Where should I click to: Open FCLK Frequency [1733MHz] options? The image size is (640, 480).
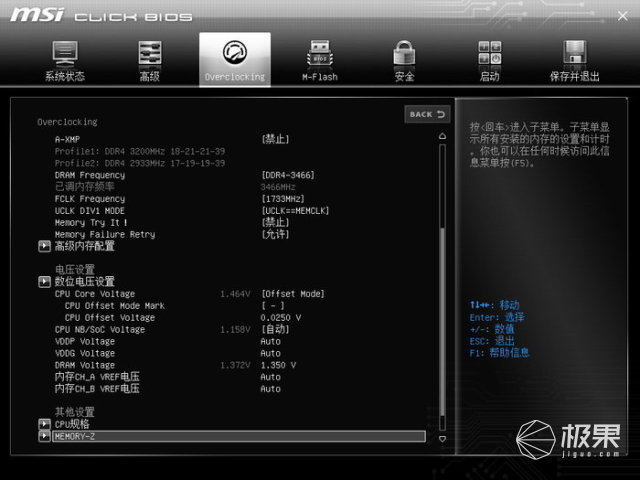tap(283, 198)
